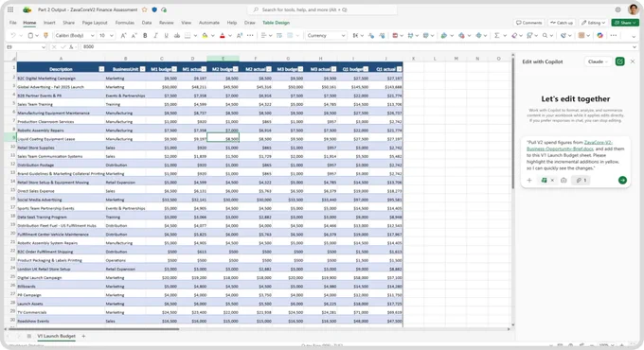Viewport: 644px width, 350px height.
Task: Switch to the Data tab
Action: click(147, 23)
